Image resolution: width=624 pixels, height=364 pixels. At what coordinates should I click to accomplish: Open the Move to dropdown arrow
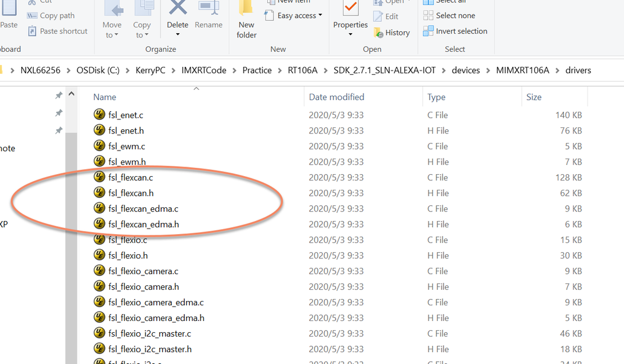116,35
